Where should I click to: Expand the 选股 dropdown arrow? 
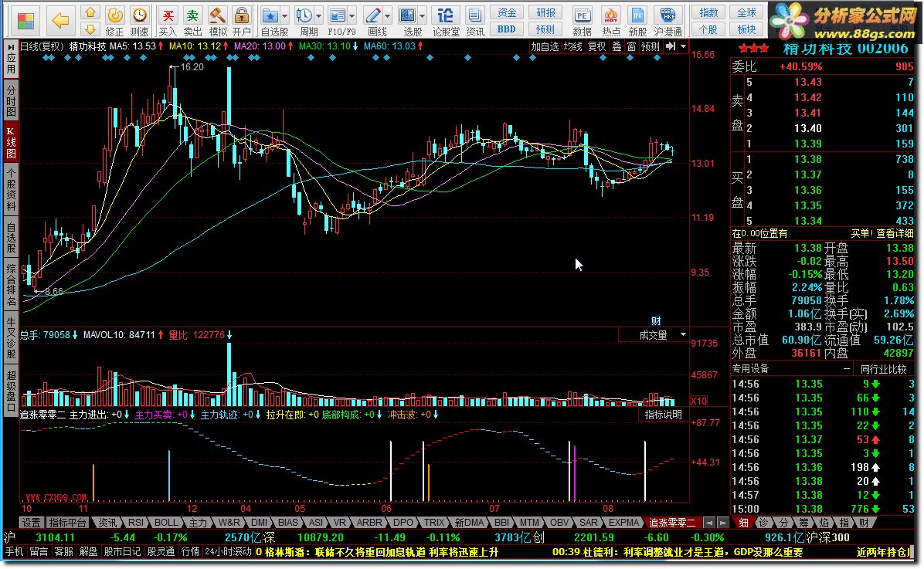click(x=423, y=16)
